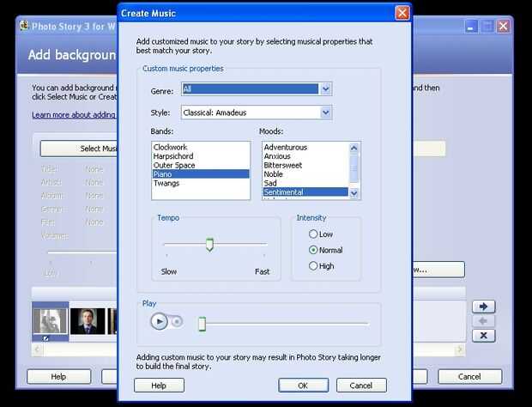This screenshot has width=532, height=407.
Task: Open the Style dropdown
Action: (326, 112)
